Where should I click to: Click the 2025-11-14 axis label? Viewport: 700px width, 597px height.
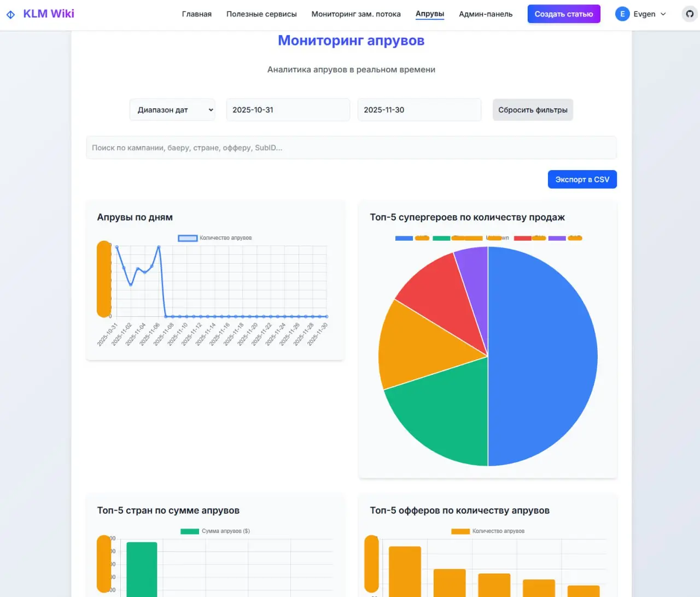pyautogui.click(x=206, y=334)
